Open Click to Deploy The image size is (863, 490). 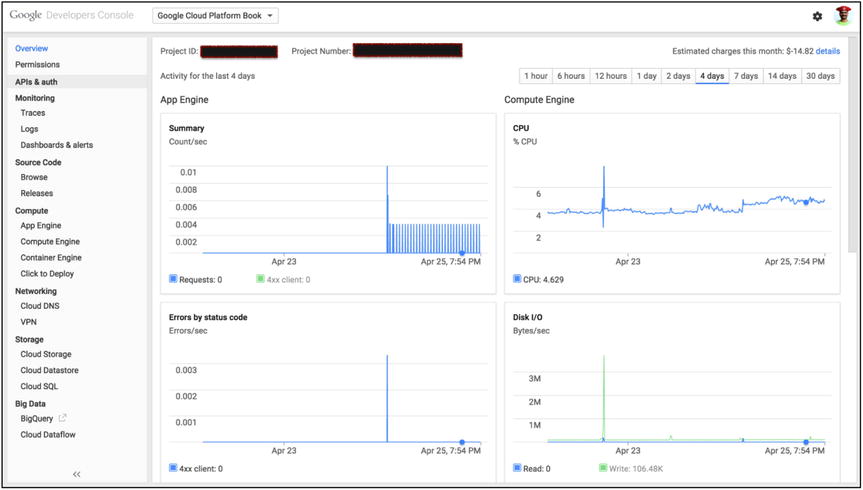click(x=47, y=274)
